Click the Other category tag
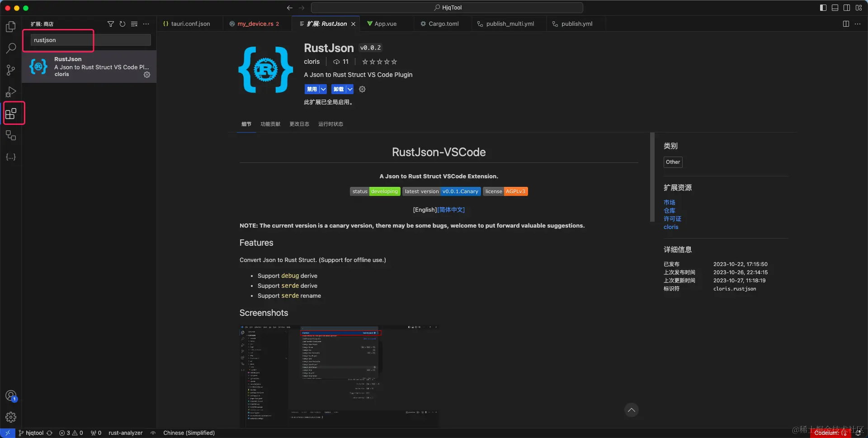This screenshot has height=438, width=868. point(673,162)
